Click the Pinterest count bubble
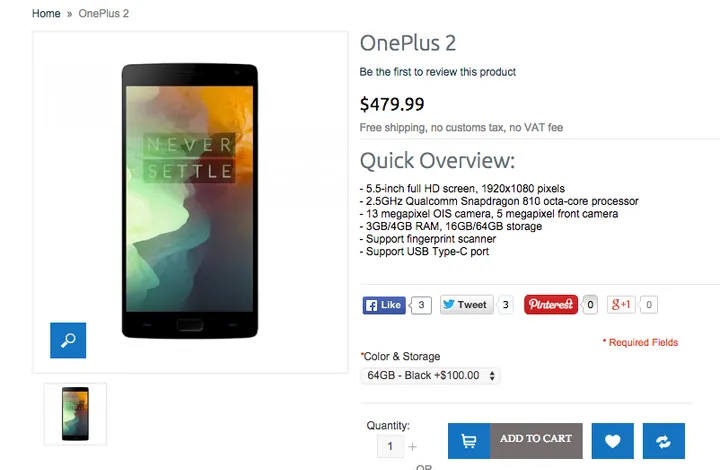Screen dimensions: 720x470 click(591, 305)
